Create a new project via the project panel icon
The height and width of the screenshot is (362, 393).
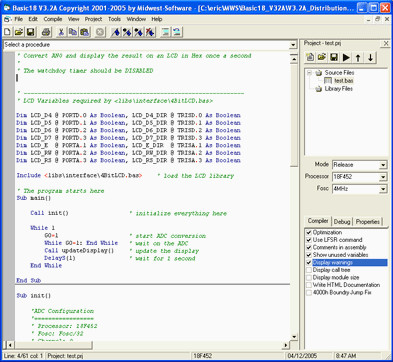tap(310, 57)
